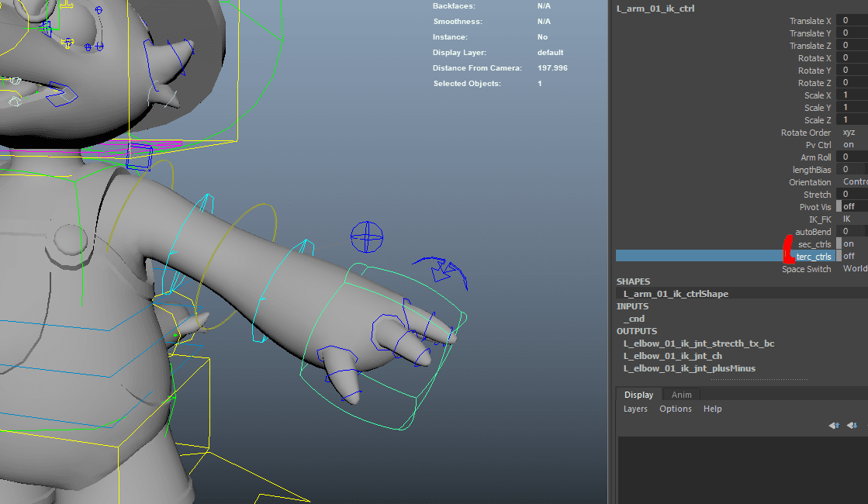Select the autoBend attribute label
Image resolution: width=868 pixels, height=504 pixels.
pos(813,232)
